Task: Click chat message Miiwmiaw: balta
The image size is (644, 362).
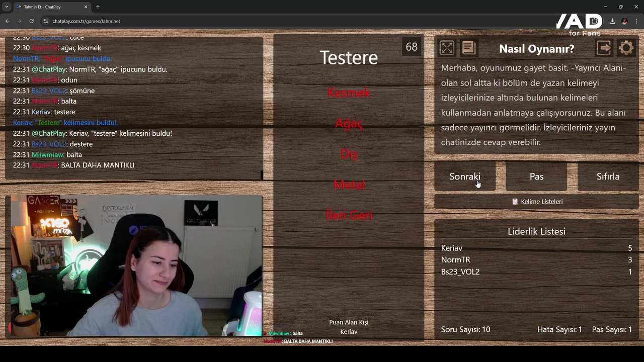Action: coord(47,154)
